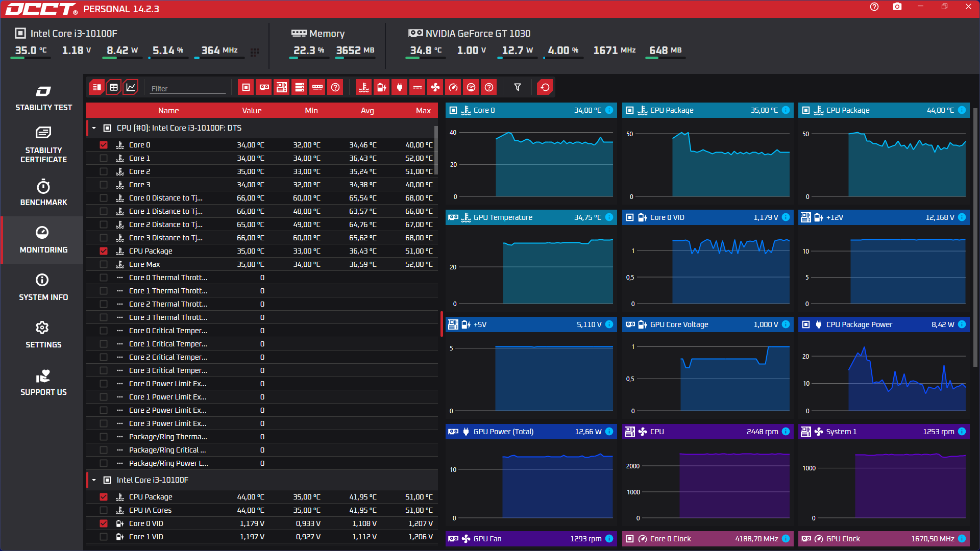Sort table by the Min column
This screenshot has height=551, width=980.
(x=311, y=111)
